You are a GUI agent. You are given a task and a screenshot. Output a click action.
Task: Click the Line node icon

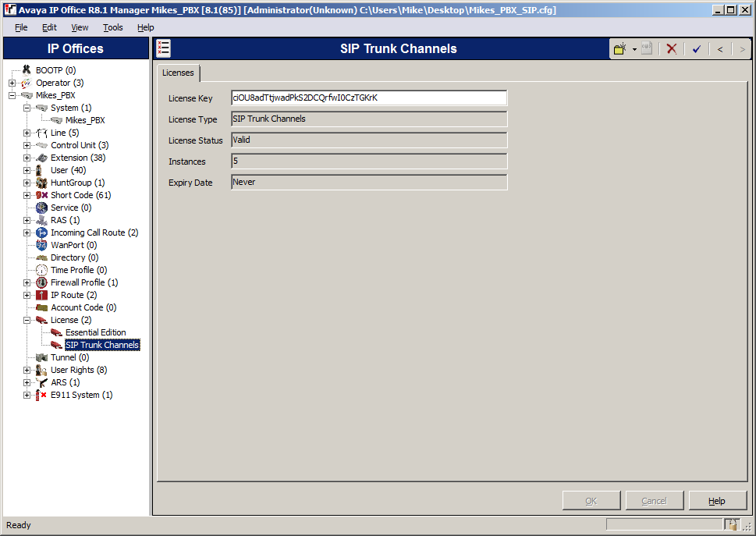(x=41, y=133)
